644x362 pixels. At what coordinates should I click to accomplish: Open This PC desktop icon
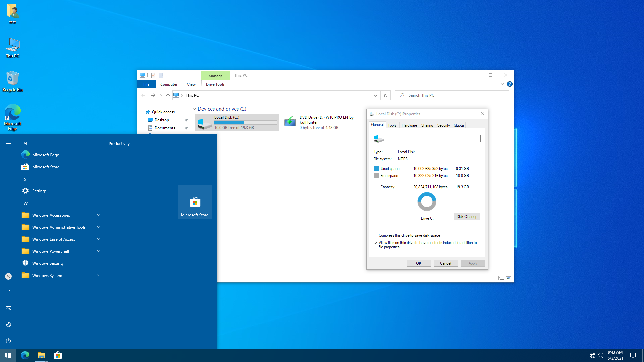(x=13, y=48)
